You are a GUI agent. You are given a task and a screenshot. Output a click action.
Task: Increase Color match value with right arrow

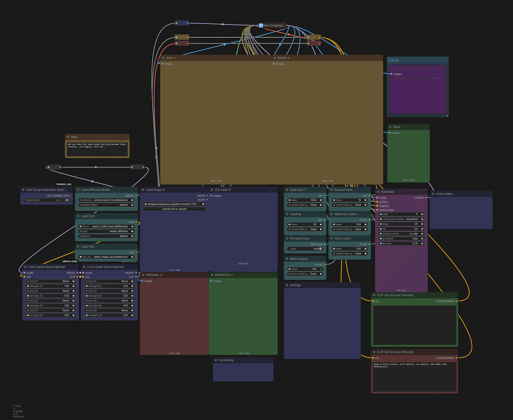click(366, 249)
